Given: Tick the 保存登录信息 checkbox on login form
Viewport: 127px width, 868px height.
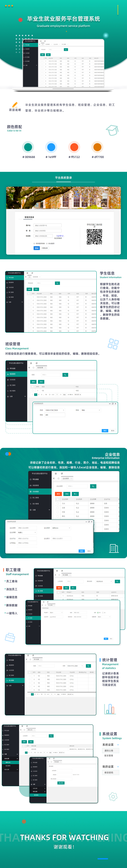Looking at the screenshot, I should (34, 243).
